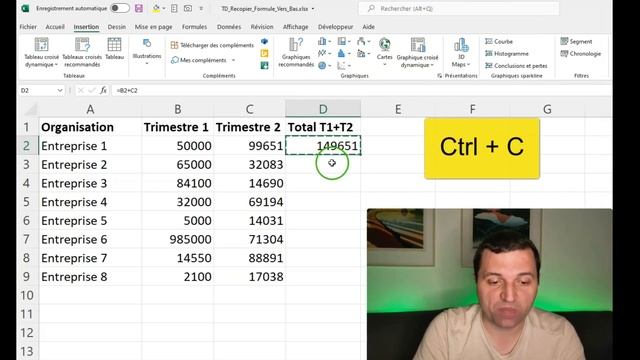Open the Cartes map chart
This screenshot has height=360, width=640.
pos(384,51)
